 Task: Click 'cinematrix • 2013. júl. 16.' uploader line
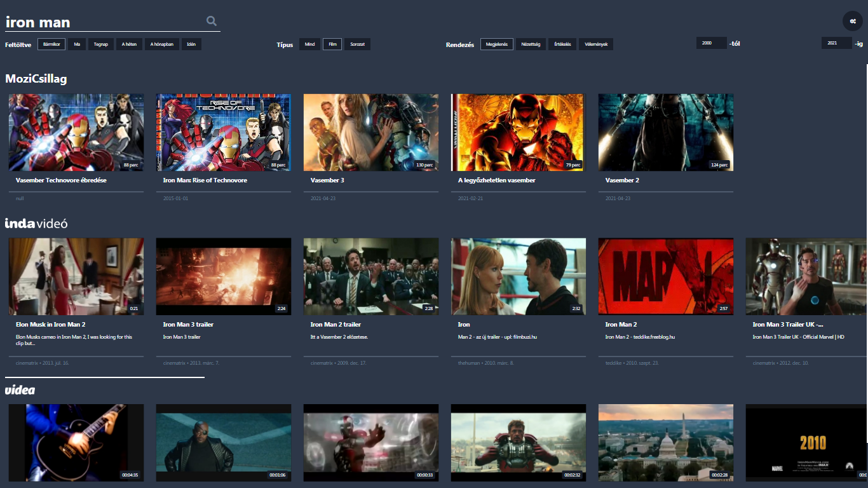pyautogui.click(x=43, y=363)
